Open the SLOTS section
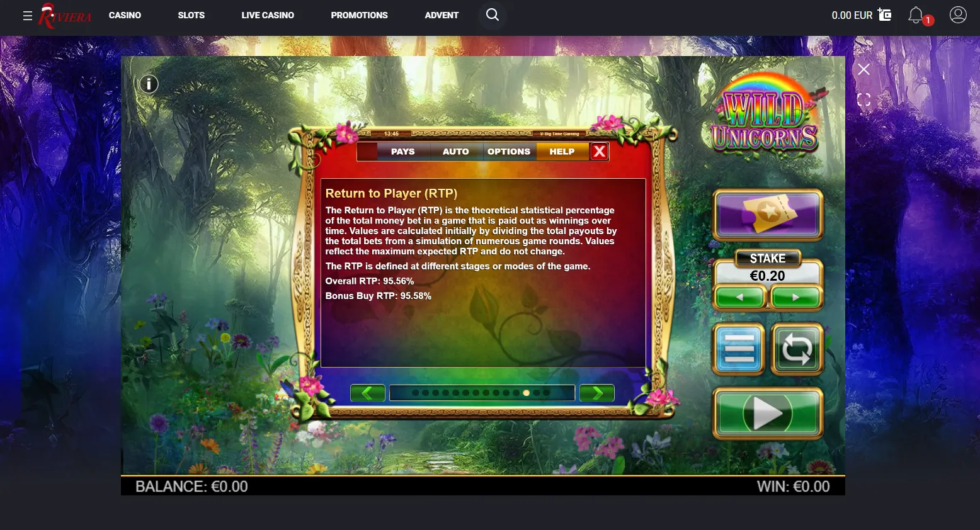Image resolution: width=980 pixels, height=530 pixels. coord(191,15)
